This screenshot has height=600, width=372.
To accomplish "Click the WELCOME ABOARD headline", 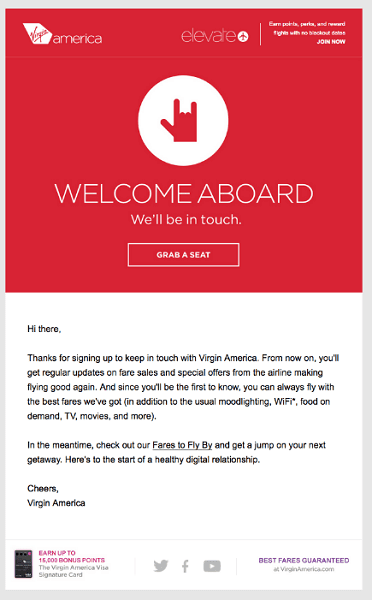I will (184, 194).
